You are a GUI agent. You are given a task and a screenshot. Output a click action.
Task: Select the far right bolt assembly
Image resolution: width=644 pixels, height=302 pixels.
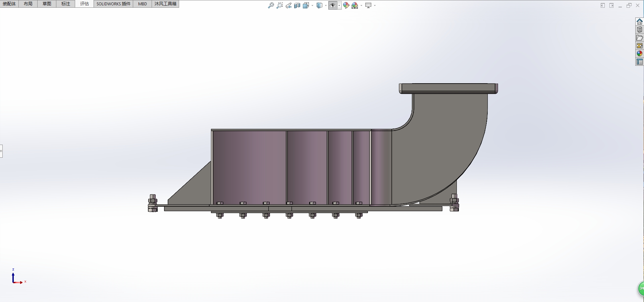[454, 202]
